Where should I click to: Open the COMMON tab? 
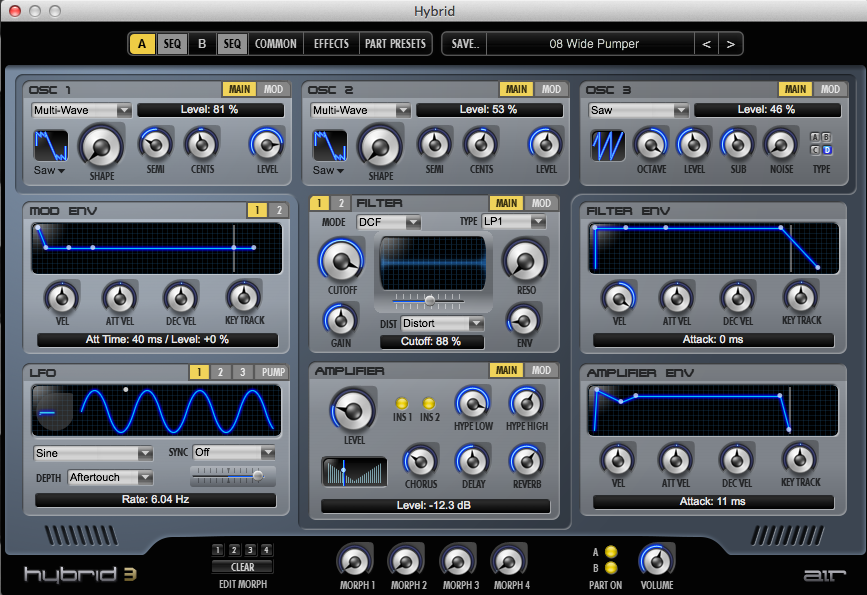point(276,44)
